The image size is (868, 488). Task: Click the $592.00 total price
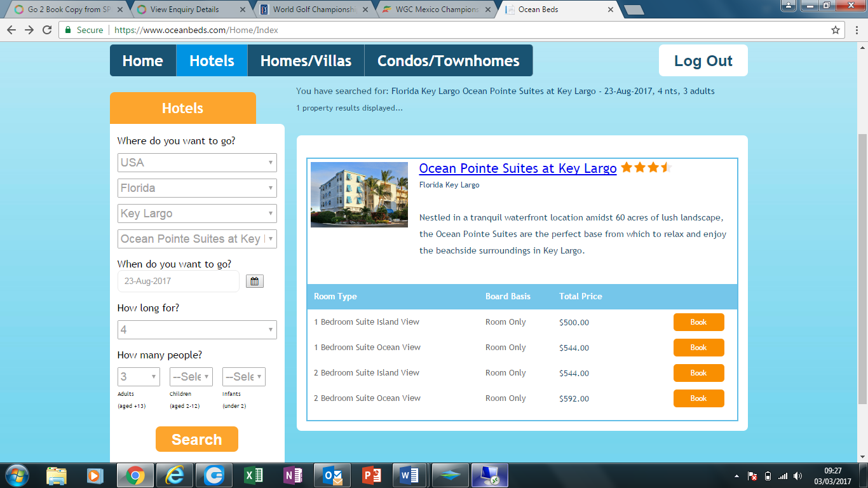point(574,399)
